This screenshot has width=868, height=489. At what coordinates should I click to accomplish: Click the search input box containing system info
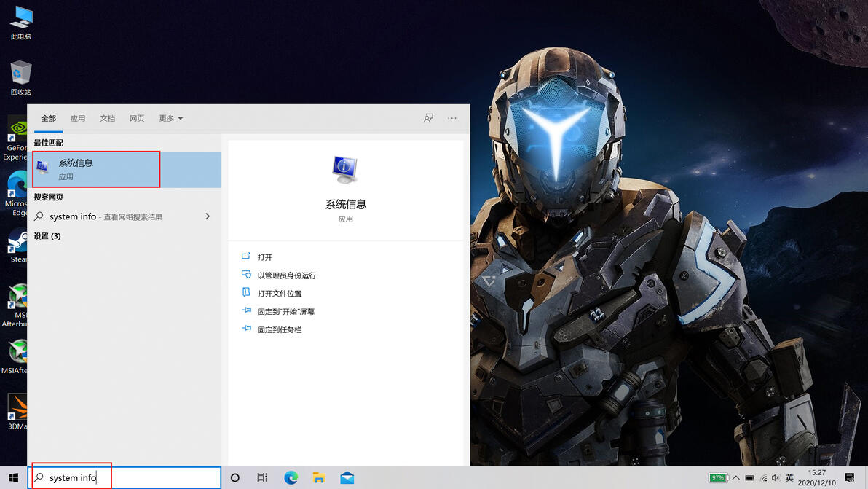125,477
